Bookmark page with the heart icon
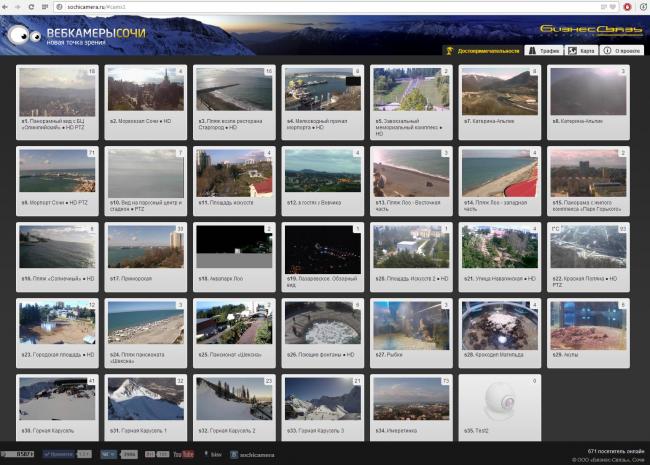 tap(613, 7)
